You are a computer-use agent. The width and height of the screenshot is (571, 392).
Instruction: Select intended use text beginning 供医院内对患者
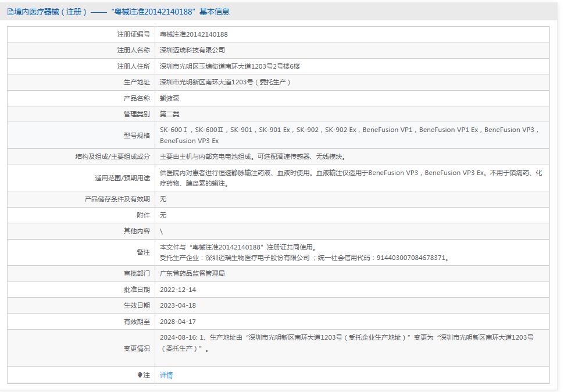click(351, 178)
